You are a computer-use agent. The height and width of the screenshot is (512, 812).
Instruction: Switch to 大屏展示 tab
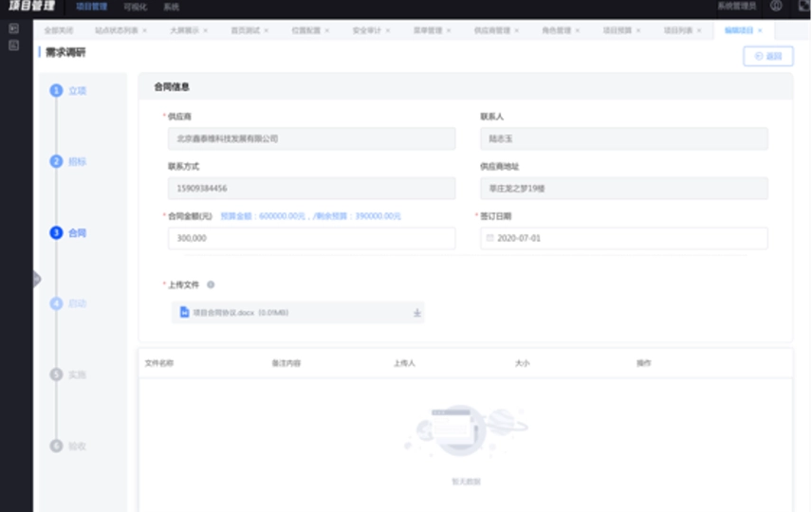[x=184, y=30]
